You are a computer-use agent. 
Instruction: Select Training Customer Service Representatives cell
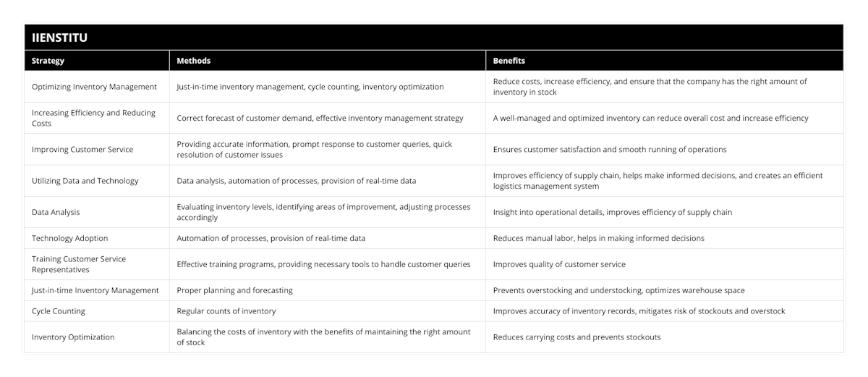click(97, 264)
